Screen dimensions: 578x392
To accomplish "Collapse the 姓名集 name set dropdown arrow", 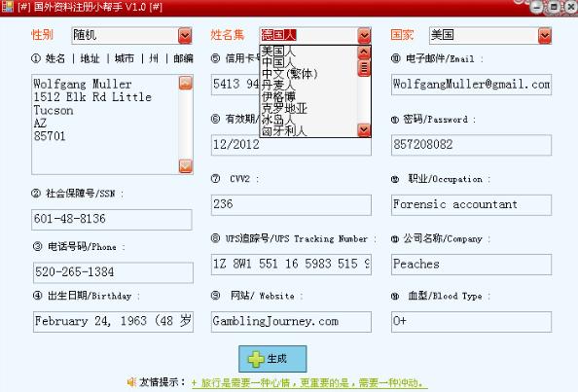I will [x=364, y=36].
